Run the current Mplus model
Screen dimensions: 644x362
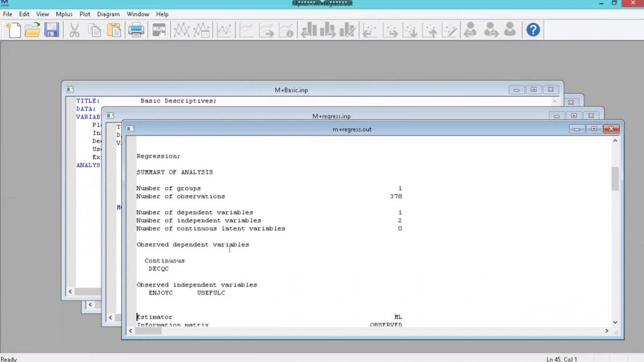pyautogui.click(x=158, y=30)
